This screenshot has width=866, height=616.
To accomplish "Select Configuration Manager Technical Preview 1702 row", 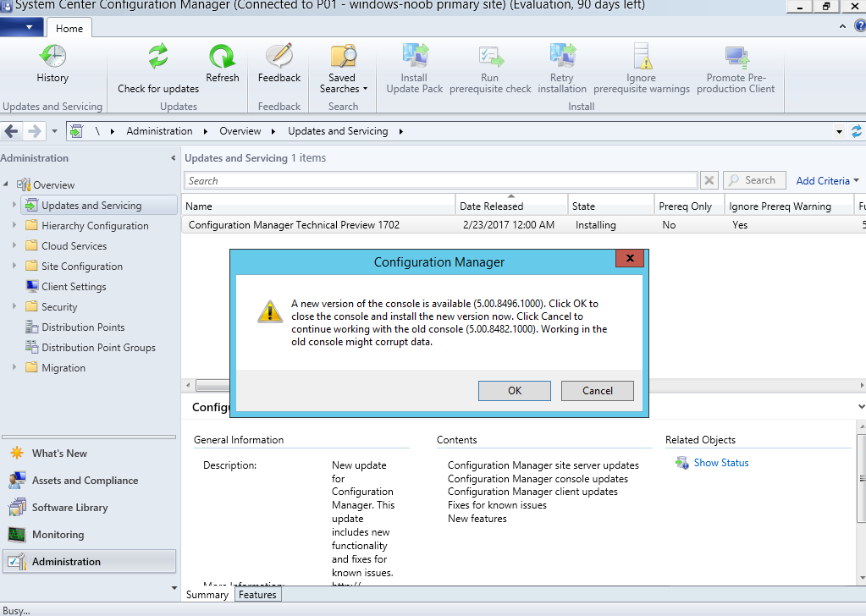I will (523, 224).
